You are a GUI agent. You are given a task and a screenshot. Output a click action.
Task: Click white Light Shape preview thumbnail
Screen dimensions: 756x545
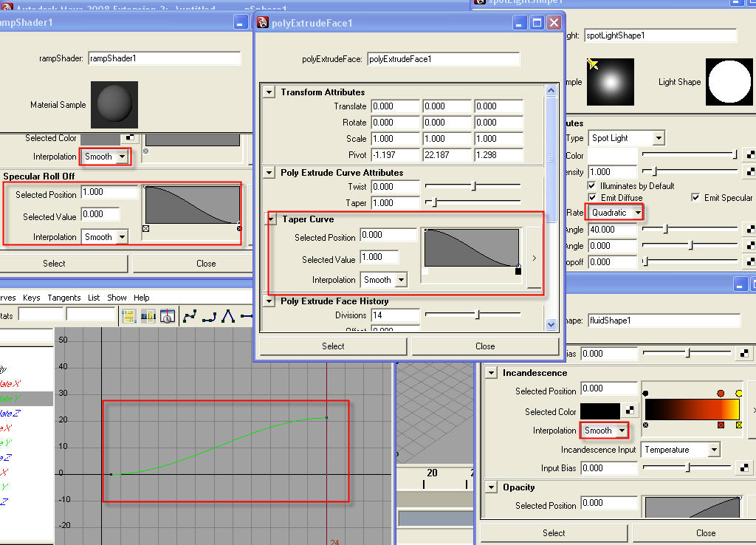(729, 82)
